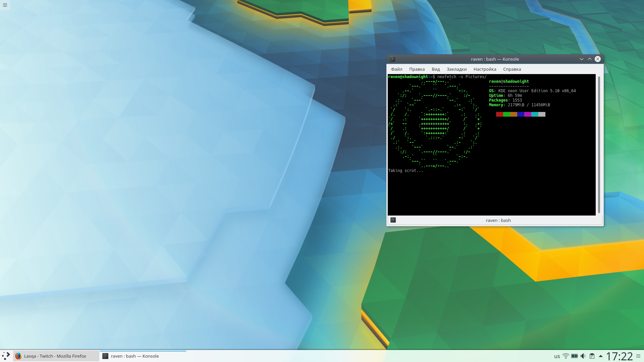Open the desktop toolbox hamburger menu
The height and width of the screenshot is (362, 644).
(x=5, y=5)
